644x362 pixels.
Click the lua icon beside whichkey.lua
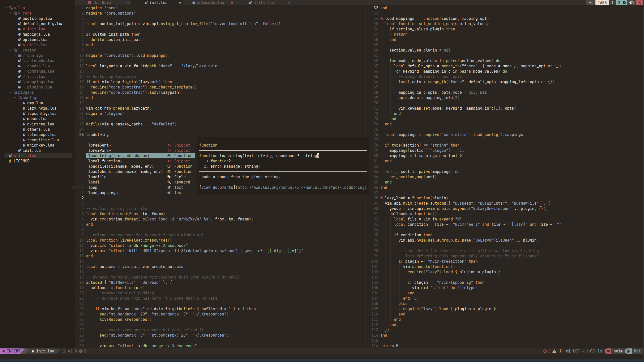pyautogui.click(x=24, y=145)
